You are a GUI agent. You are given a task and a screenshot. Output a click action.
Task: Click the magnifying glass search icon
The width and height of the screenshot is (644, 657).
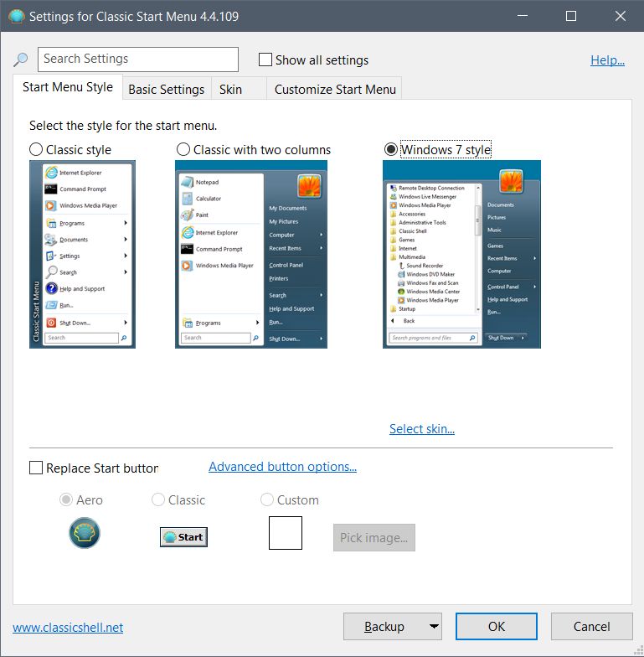pyautogui.click(x=20, y=59)
